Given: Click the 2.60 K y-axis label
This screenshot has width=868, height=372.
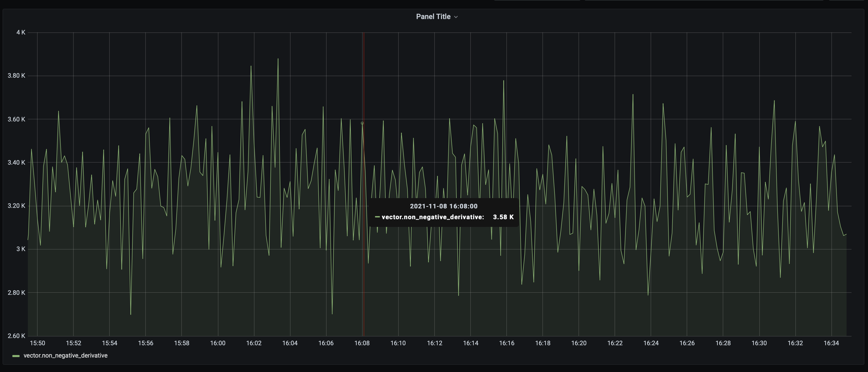Looking at the screenshot, I should pyautogui.click(x=16, y=335).
